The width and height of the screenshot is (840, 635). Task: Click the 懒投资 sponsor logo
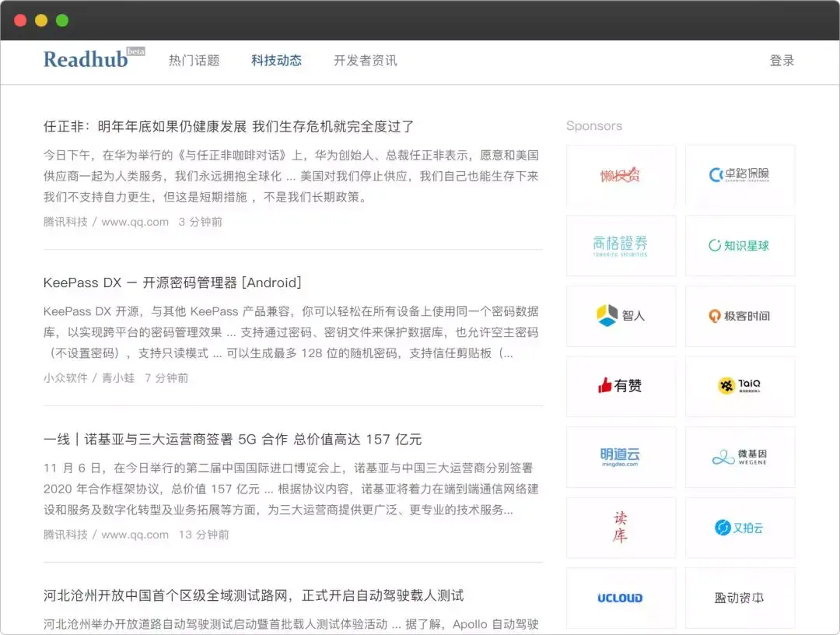[621, 176]
